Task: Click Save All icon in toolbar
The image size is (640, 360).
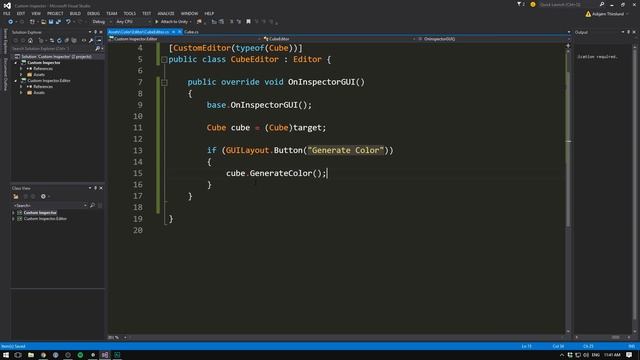Action: tap(58, 22)
